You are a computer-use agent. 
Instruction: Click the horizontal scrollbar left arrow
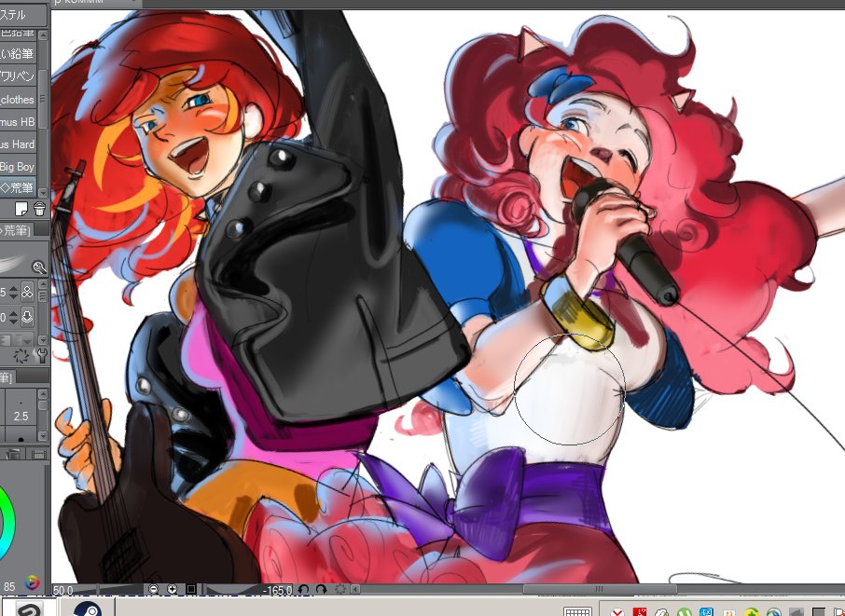tap(355, 590)
